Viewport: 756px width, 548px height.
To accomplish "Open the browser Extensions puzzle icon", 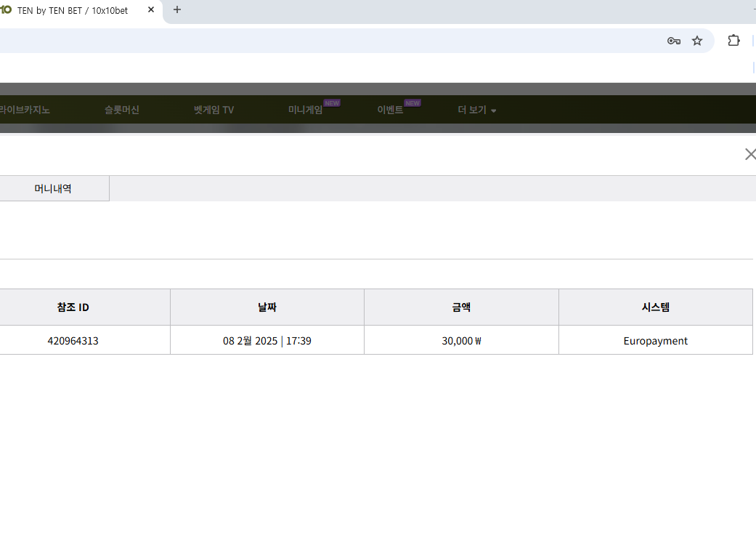I will tap(733, 41).
